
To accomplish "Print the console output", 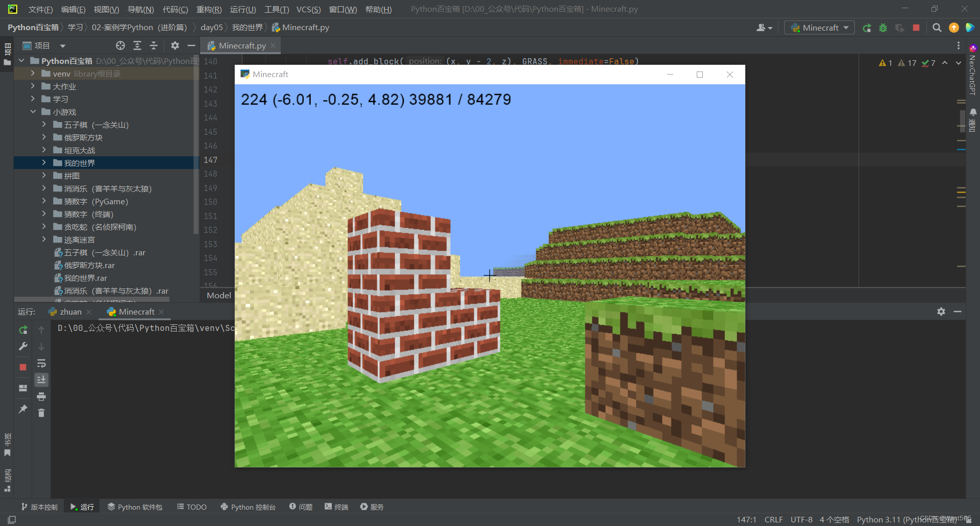I will pos(41,396).
